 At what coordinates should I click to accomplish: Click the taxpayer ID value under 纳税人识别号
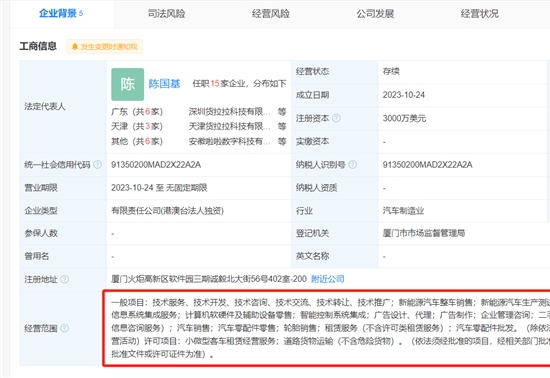pyautogui.click(x=428, y=164)
